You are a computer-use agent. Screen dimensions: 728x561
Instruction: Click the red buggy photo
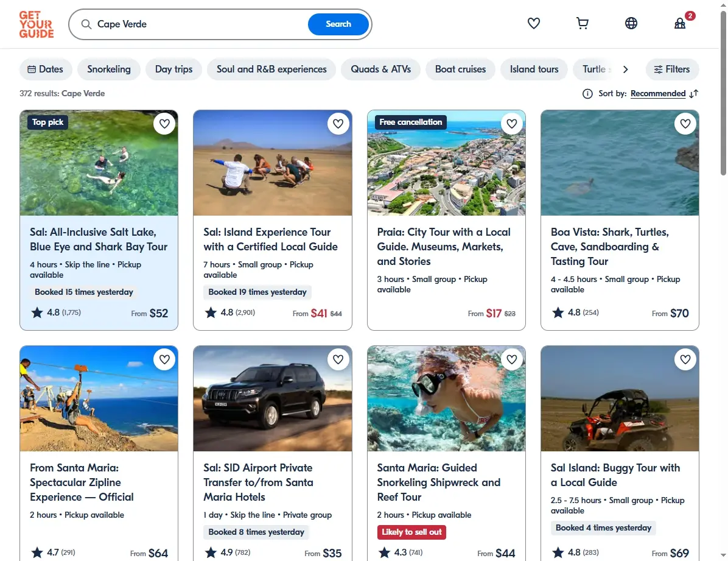[x=620, y=398]
